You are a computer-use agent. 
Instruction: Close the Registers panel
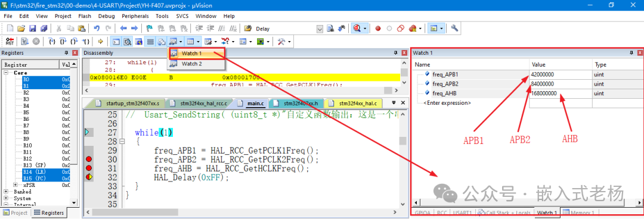pos(75,53)
